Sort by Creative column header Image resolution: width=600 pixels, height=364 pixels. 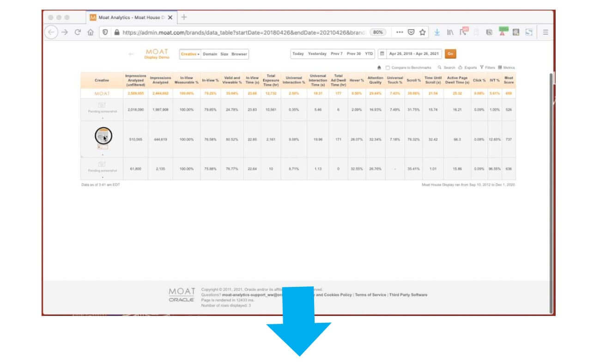point(102,80)
